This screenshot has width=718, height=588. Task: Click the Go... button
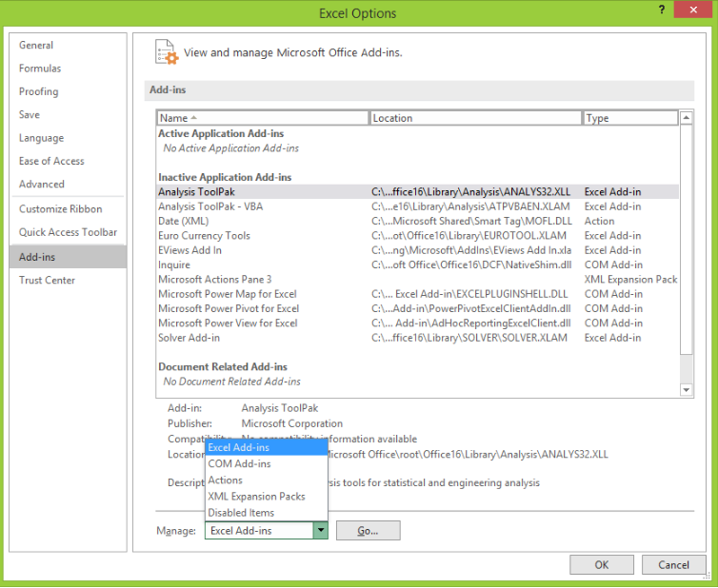pyautogui.click(x=369, y=530)
